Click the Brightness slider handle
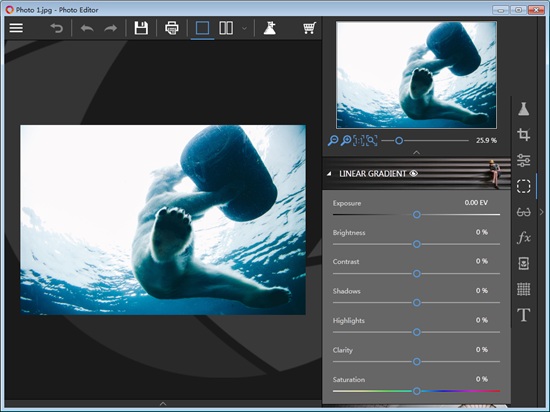The image size is (550, 412). coord(416,244)
